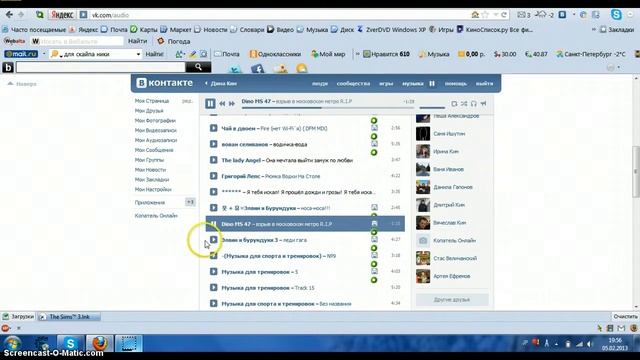
Task: Toggle repeat mode in the audio player
Action: click(x=454, y=104)
